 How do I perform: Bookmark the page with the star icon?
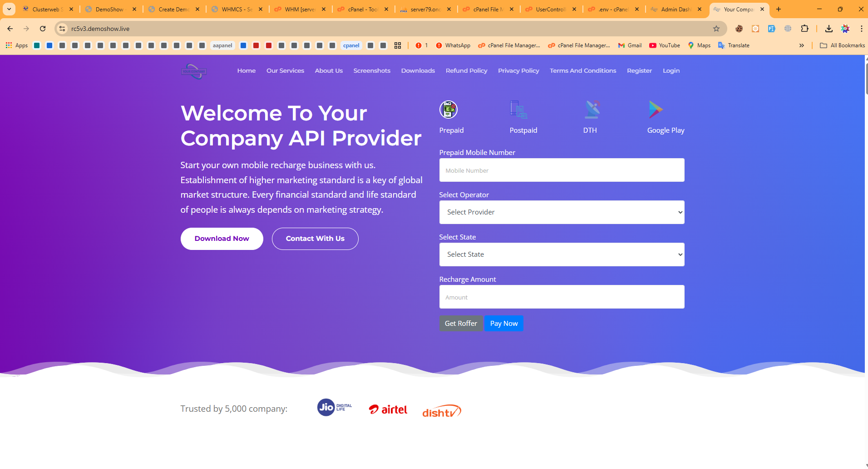(x=716, y=28)
